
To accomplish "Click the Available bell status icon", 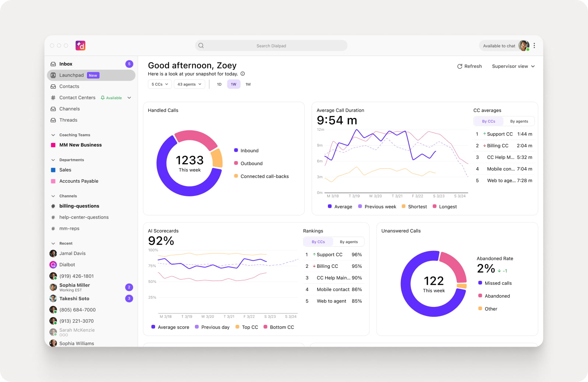I will [x=103, y=98].
